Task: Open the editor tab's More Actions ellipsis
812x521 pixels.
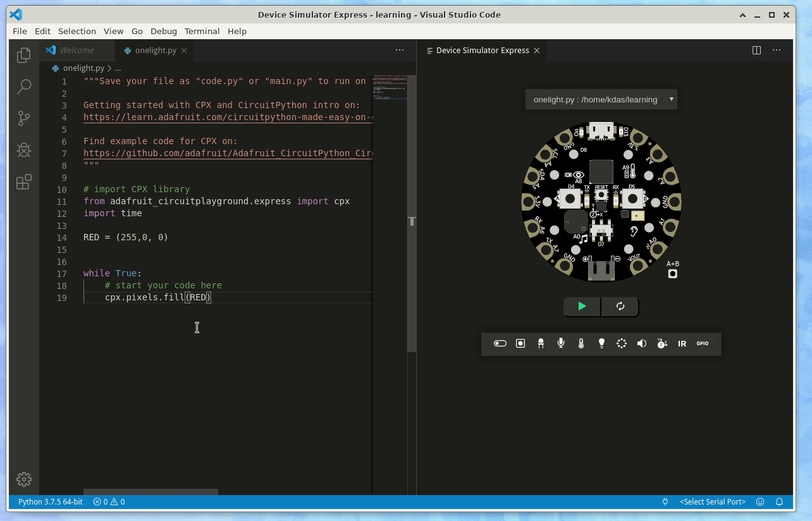Action: point(400,50)
